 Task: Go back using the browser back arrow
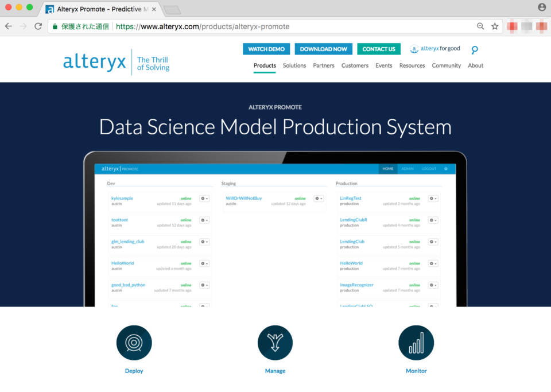click(x=8, y=26)
